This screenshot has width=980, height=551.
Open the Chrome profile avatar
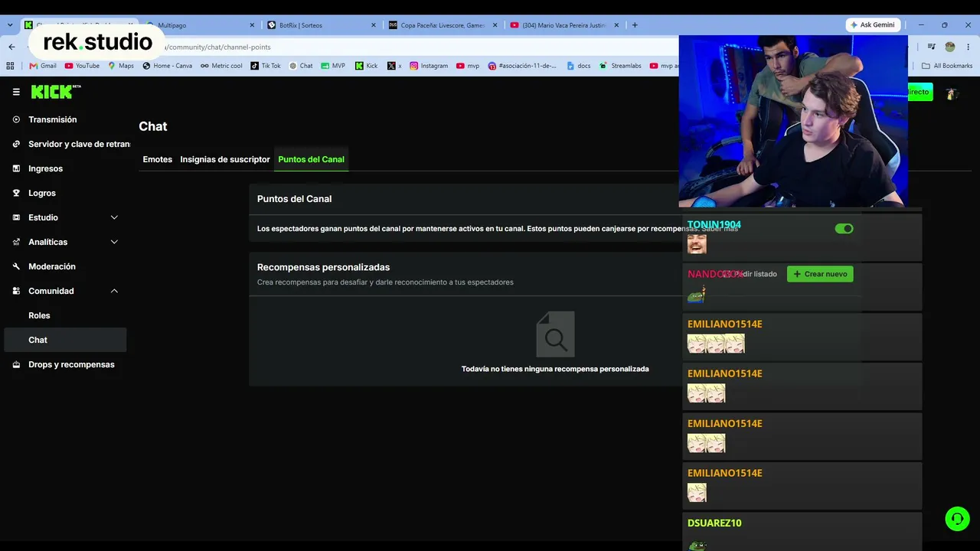(950, 47)
